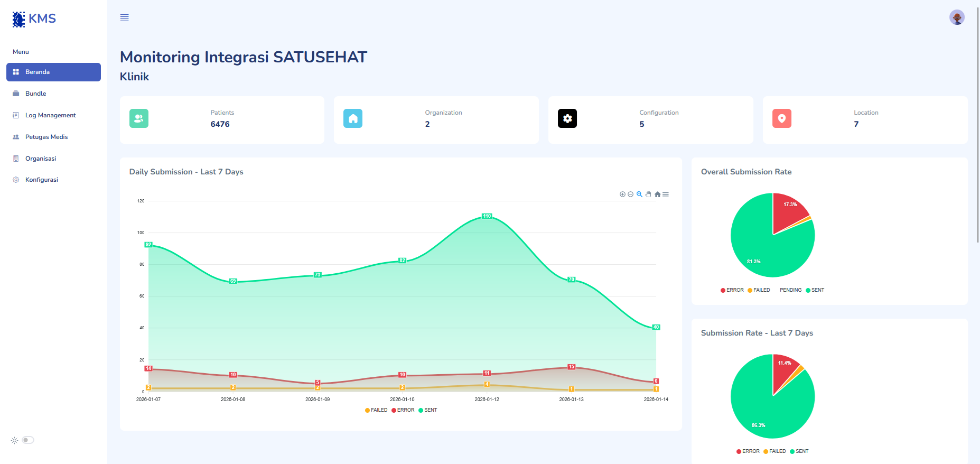The width and height of the screenshot is (980, 464).
Task: Toggle SENT in Last 7 Days pie legend
Action: (x=799, y=451)
